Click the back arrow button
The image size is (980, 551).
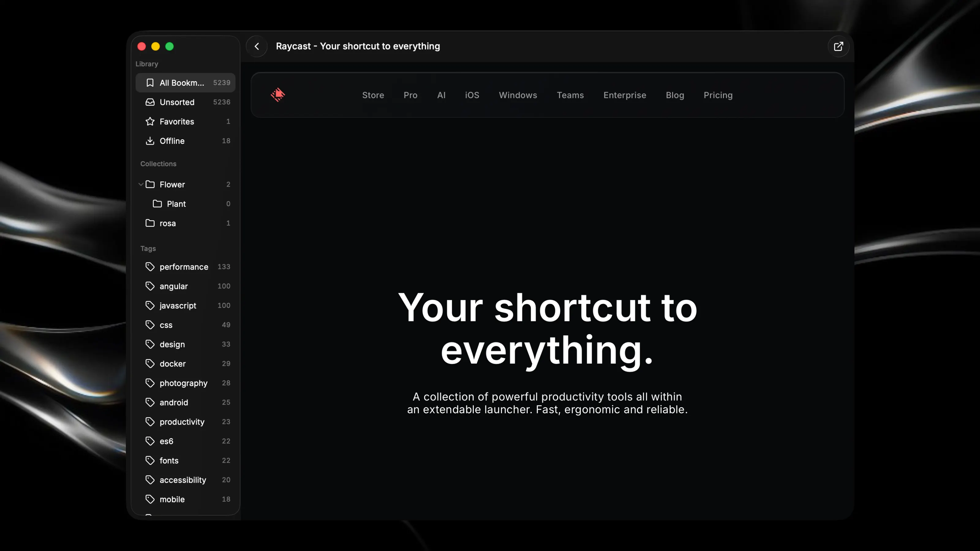tap(257, 47)
